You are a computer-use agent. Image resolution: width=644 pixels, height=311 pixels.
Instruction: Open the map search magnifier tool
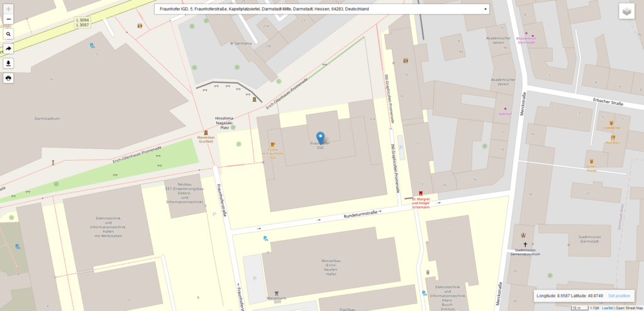(x=8, y=34)
